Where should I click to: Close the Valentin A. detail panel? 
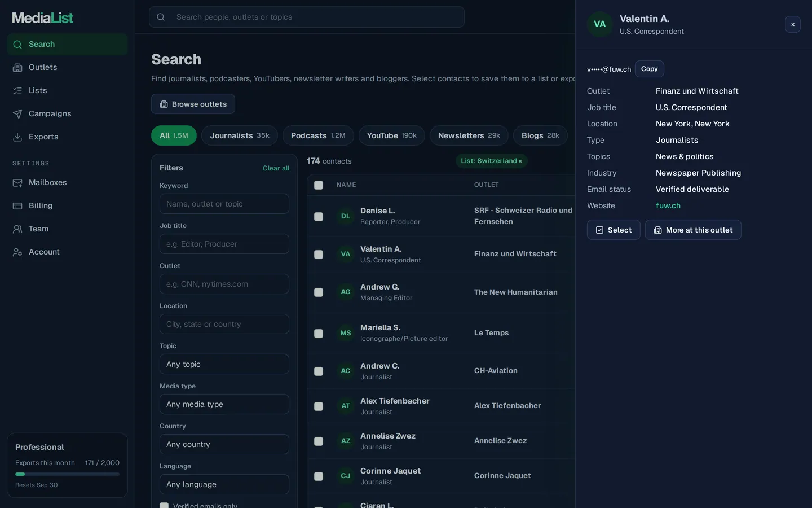(793, 24)
